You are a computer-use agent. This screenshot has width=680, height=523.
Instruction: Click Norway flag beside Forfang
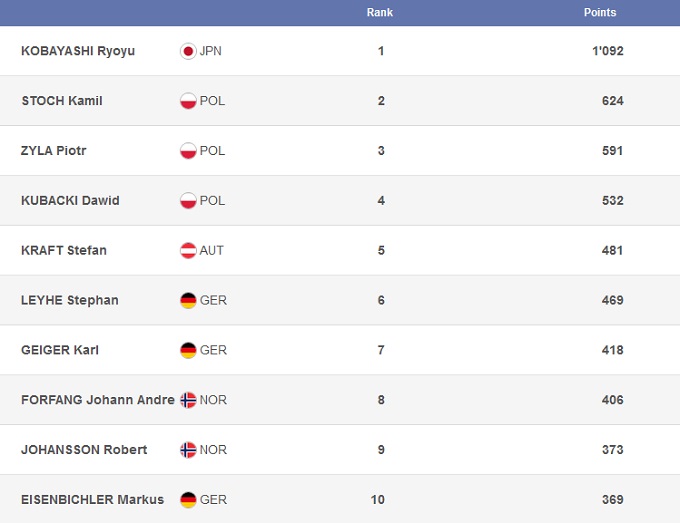pyautogui.click(x=188, y=400)
